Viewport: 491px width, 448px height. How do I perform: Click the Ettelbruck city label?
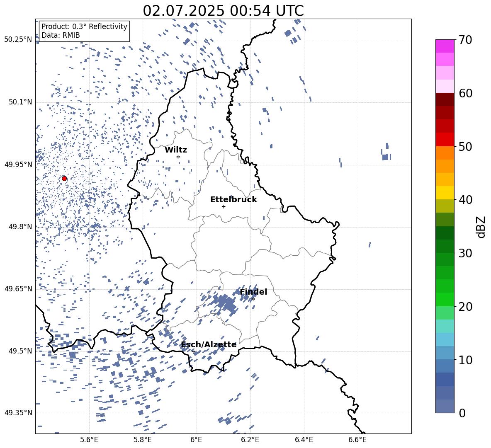coord(233,200)
